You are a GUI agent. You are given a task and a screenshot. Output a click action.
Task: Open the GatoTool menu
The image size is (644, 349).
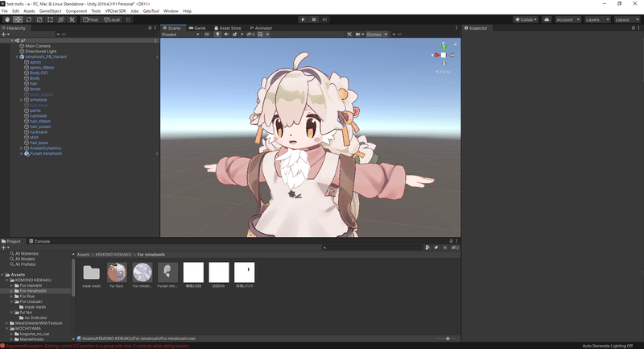151,11
